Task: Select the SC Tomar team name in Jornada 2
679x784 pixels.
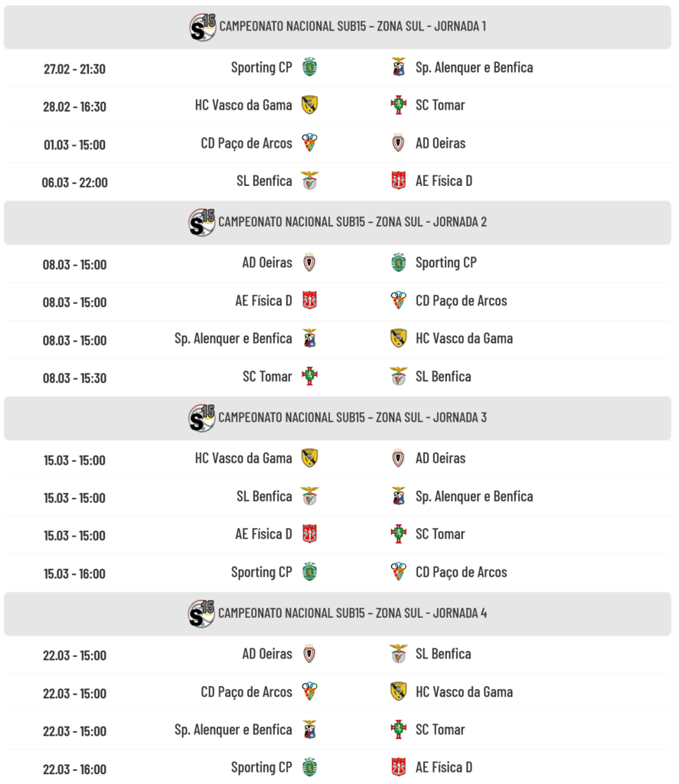Action: [x=267, y=377]
